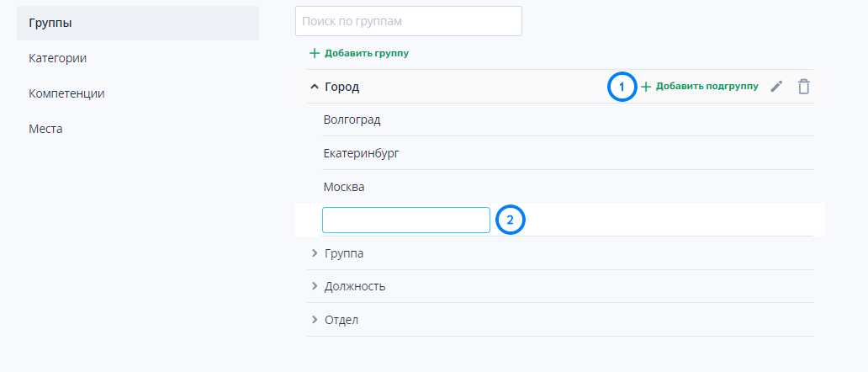Expand the Отдел group

click(x=315, y=320)
